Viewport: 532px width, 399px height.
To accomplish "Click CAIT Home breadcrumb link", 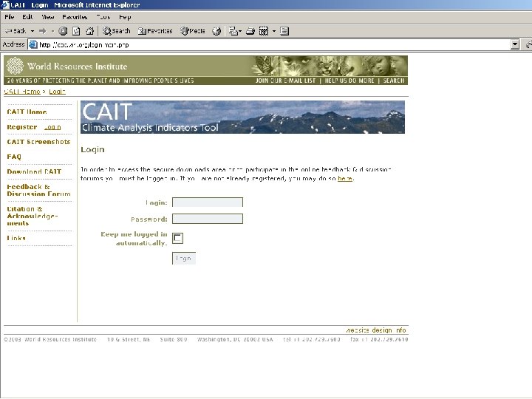I will [x=22, y=92].
